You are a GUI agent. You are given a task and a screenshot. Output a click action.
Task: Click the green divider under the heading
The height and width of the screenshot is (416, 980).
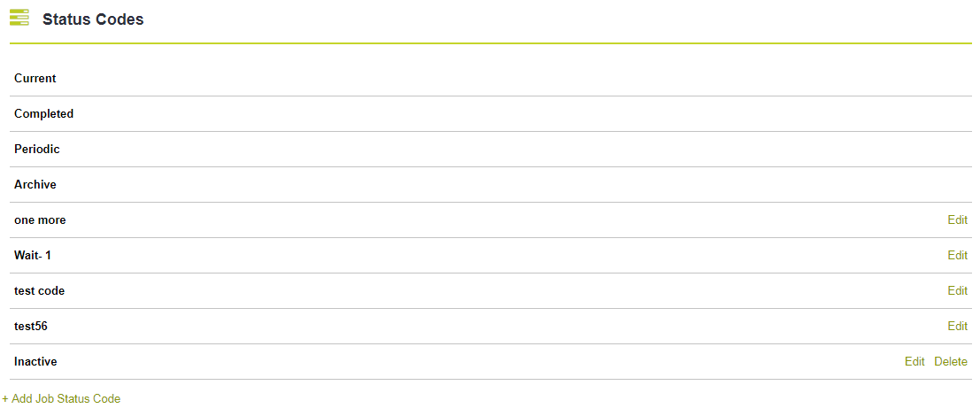(x=490, y=43)
